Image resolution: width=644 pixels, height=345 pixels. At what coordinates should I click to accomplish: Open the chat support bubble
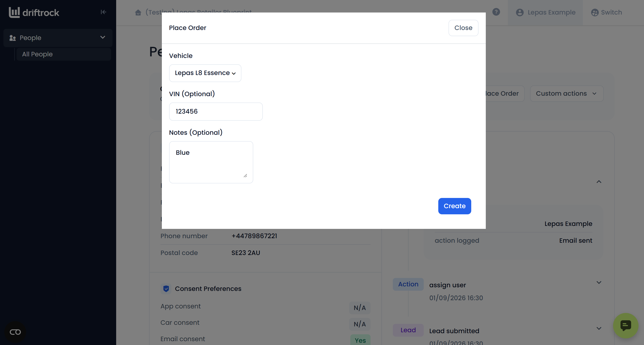coord(626,325)
